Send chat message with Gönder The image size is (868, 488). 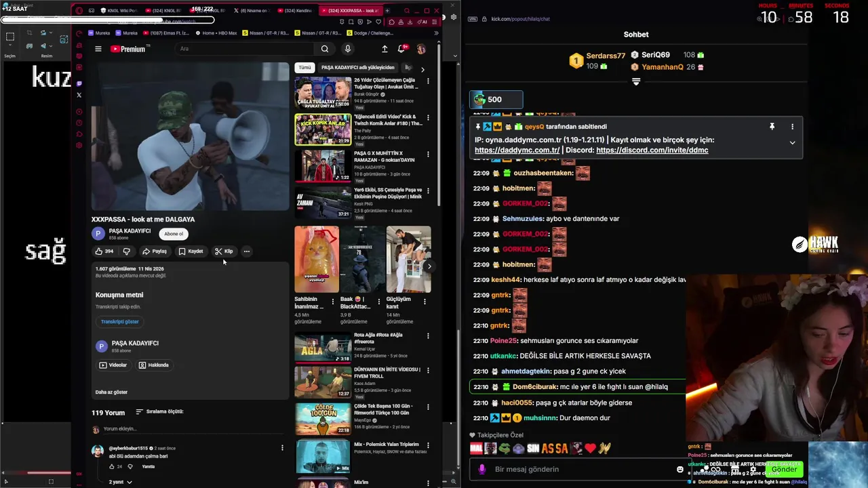[784, 469]
